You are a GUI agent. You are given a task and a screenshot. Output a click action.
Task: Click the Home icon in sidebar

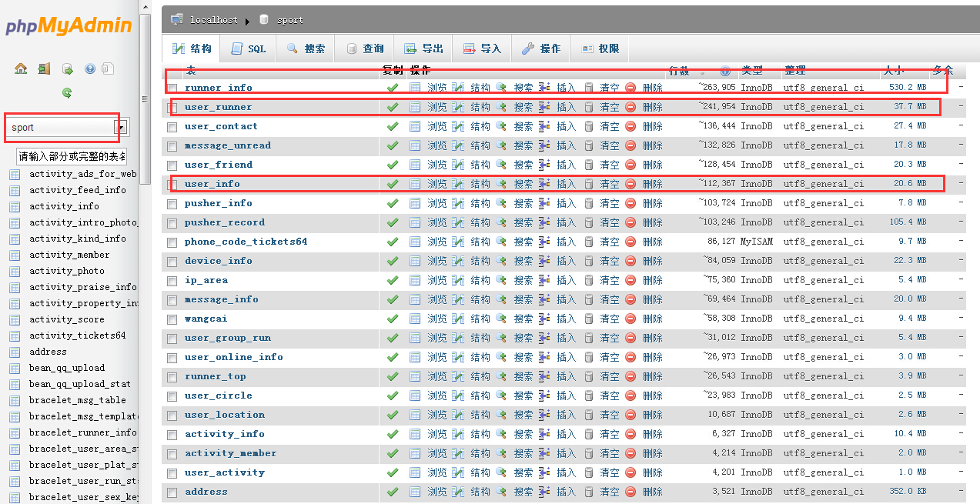21,68
